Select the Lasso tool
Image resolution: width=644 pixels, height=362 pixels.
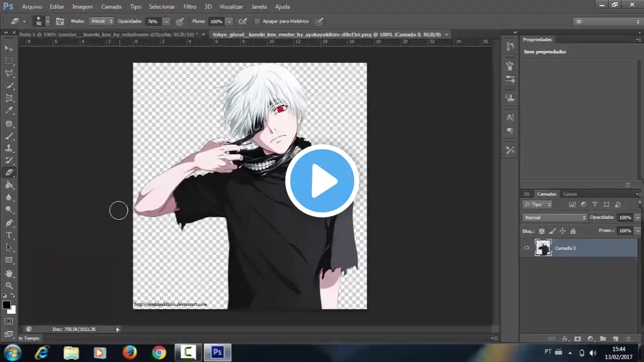9,73
